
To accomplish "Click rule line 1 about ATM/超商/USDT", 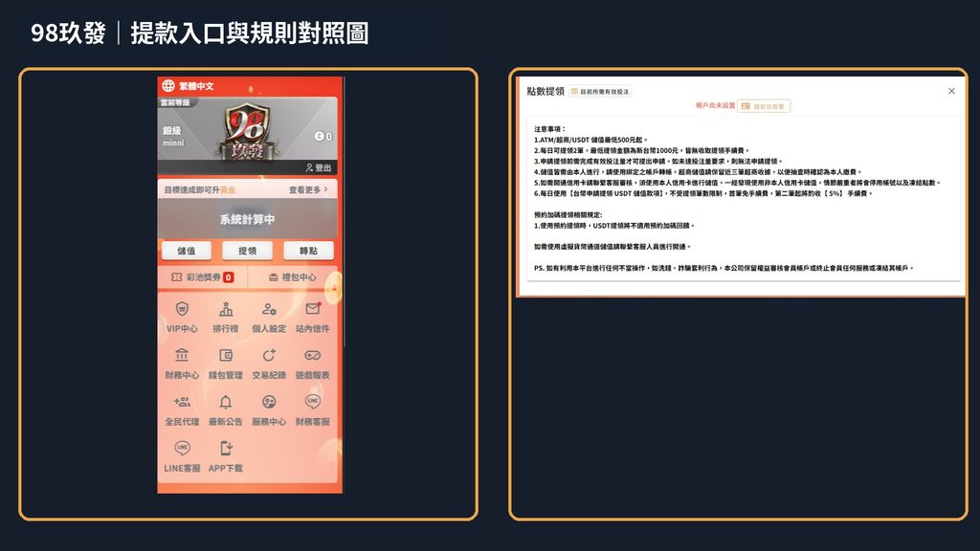I will (x=590, y=140).
